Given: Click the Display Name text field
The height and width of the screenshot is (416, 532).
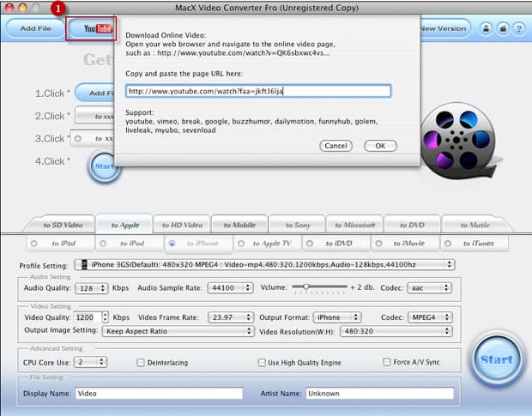Looking at the screenshot, I should [159, 394].
